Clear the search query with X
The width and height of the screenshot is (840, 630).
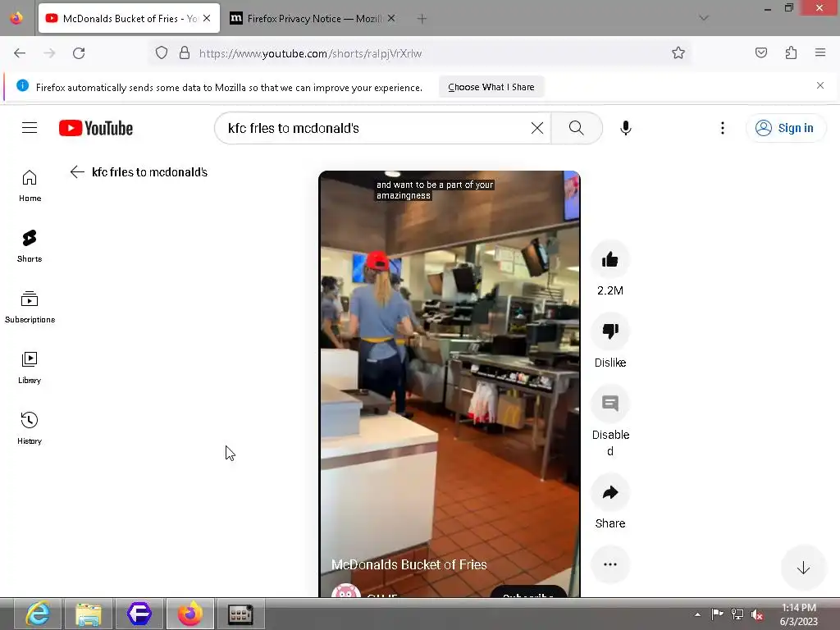536,128
